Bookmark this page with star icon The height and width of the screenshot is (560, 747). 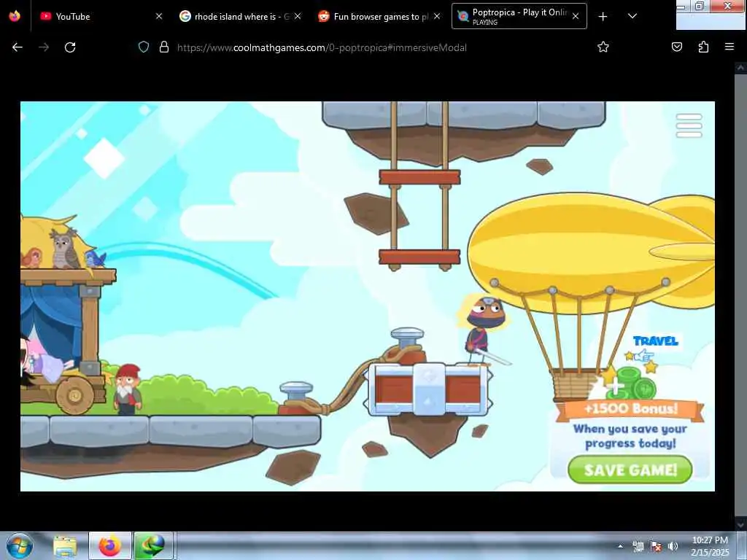[603, 47]
